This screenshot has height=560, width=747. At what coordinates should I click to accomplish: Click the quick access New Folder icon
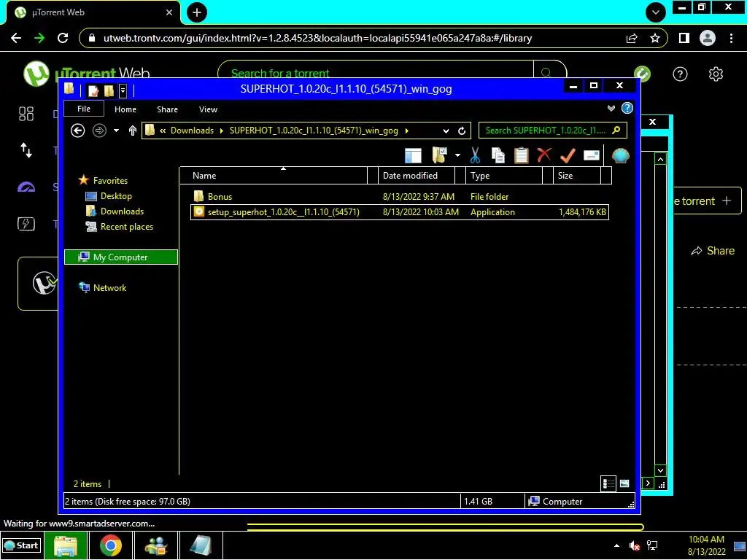pos(109,90)
